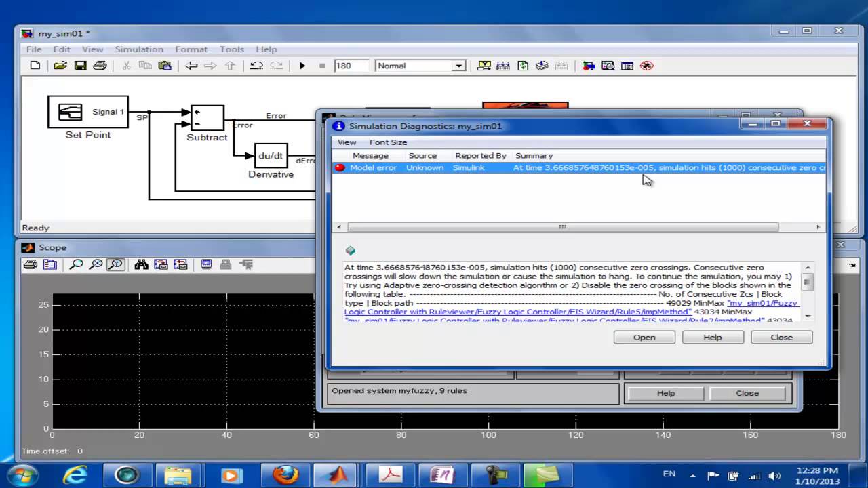
Task: Click Help button in Simulation Diagnostics dialog
Action: pos(713,337)
